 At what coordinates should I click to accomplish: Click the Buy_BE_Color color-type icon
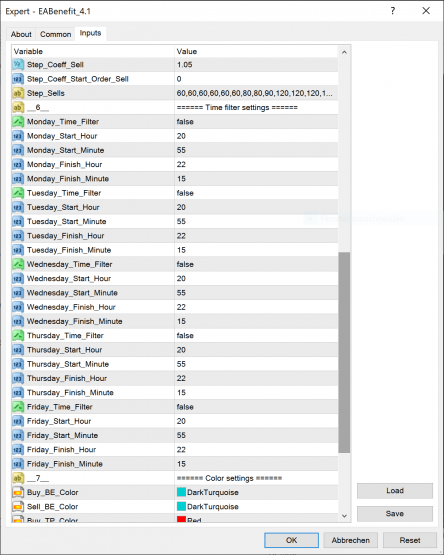point(18,492)
